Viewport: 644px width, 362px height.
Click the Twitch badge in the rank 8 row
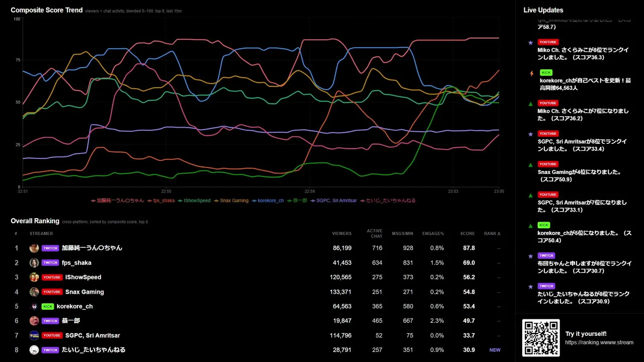pos(50,350)
